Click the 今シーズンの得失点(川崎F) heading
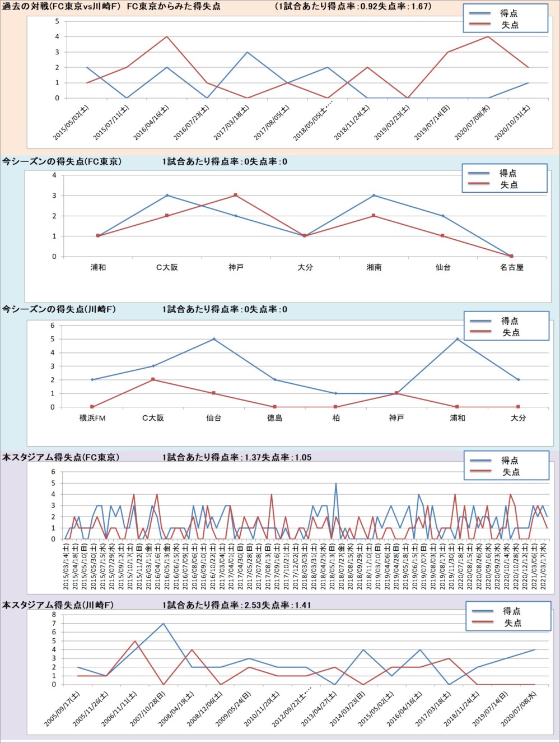560x743 pixels. (59, 309)
